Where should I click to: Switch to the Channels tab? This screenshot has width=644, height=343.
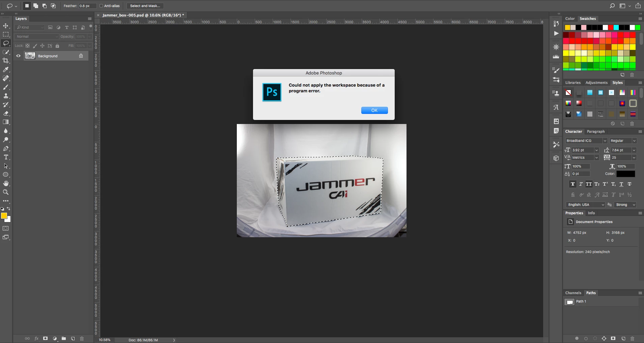click(x=573, y=293)
